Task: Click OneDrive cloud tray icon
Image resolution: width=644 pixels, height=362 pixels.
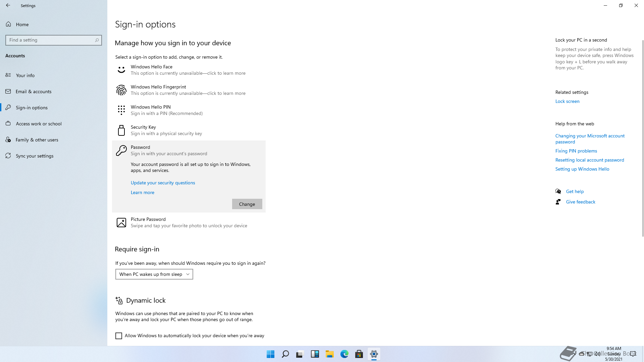Action: coord(582,354)
